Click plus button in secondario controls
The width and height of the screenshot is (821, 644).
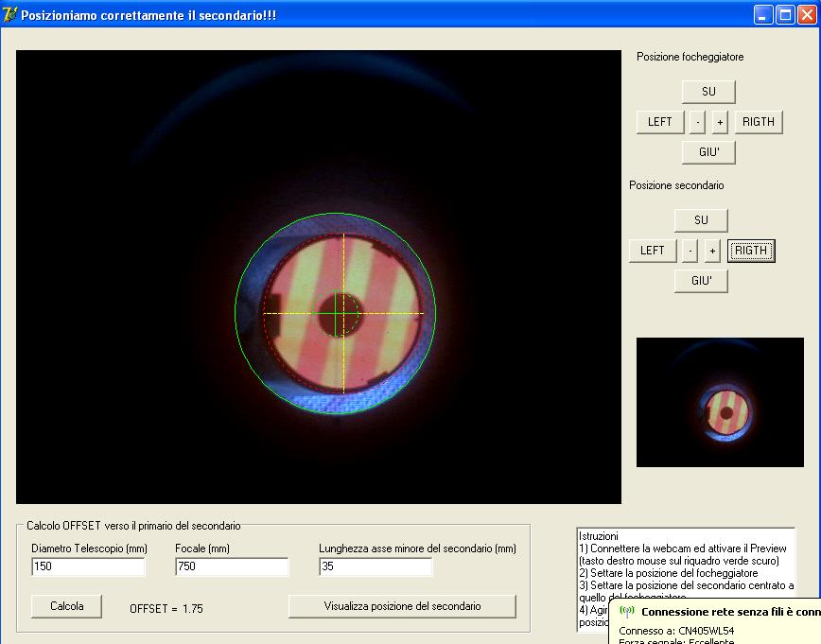click(712, 251)
